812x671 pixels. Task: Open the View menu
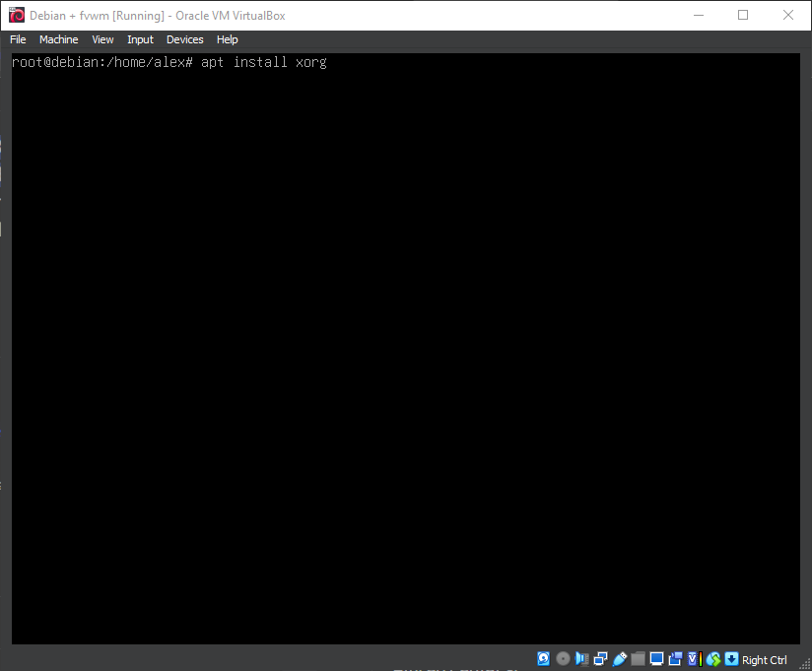pyautogui.click(x=102, y=39)
